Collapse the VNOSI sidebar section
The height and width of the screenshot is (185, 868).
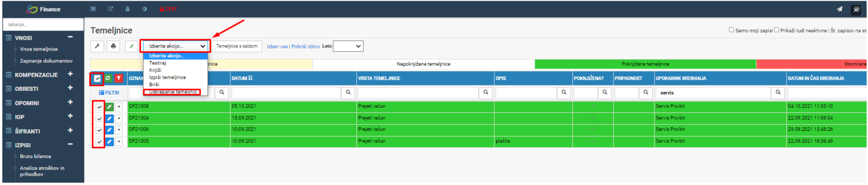[70, 37]
